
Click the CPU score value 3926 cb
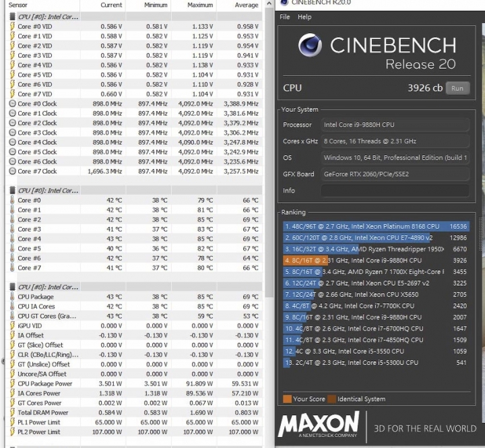click(425, 88)
